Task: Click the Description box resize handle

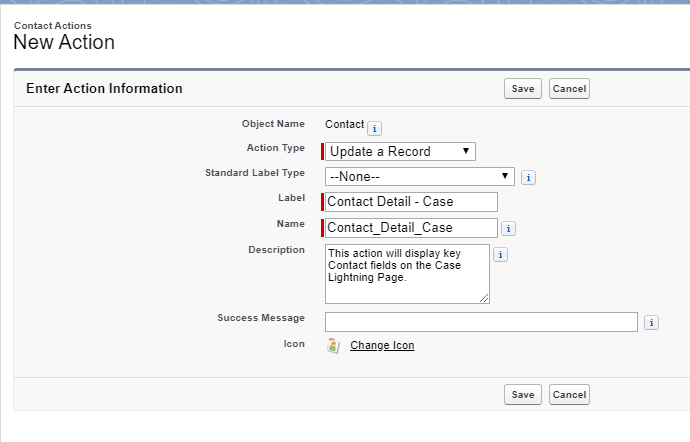Action: (485, 298)
